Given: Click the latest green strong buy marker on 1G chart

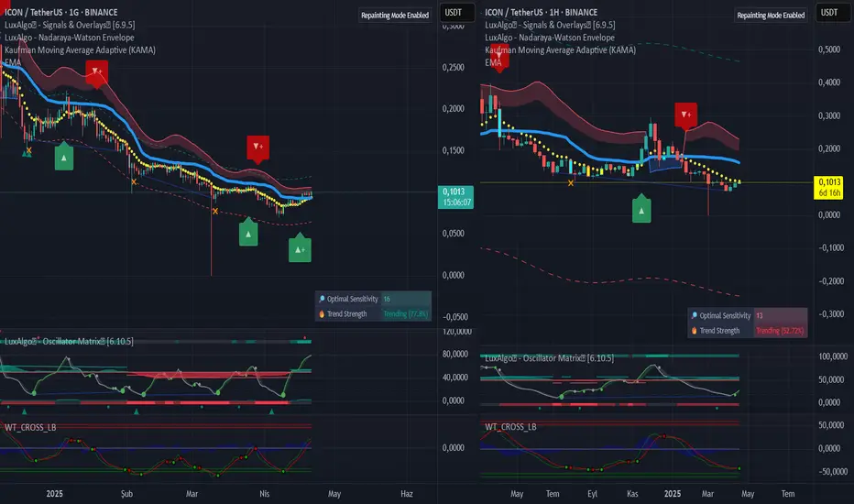Looking at the screenshot, I should pyautogui.click(x=300, y=248).
